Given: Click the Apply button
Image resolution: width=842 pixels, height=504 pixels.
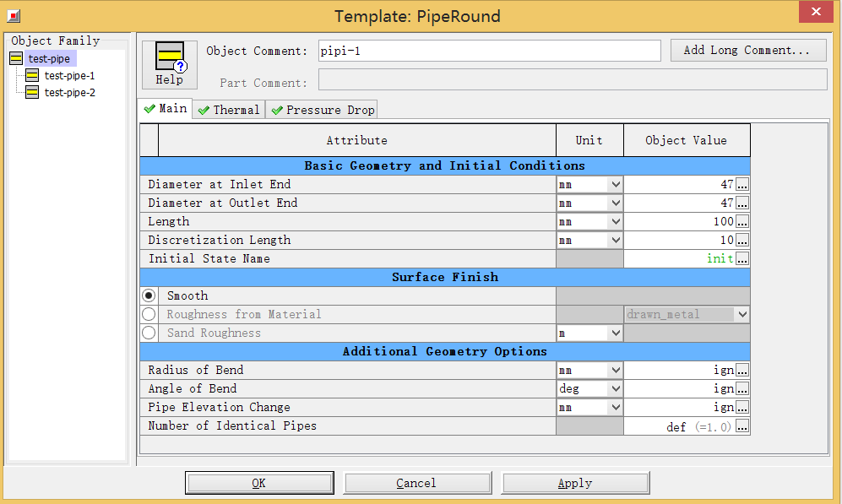Looking at the screenshot, I should [575, 483].
